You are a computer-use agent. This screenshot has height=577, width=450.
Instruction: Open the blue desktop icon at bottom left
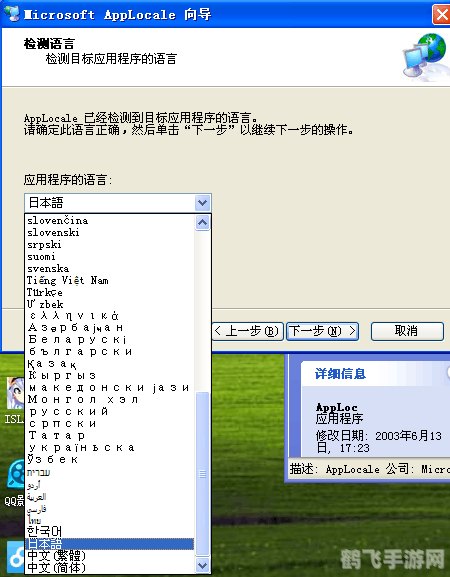15,558
